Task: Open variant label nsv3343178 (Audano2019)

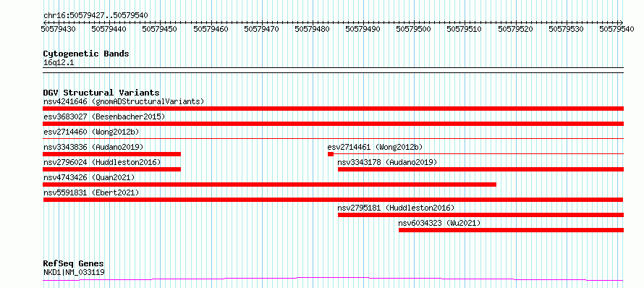Action: coord(387,162)
